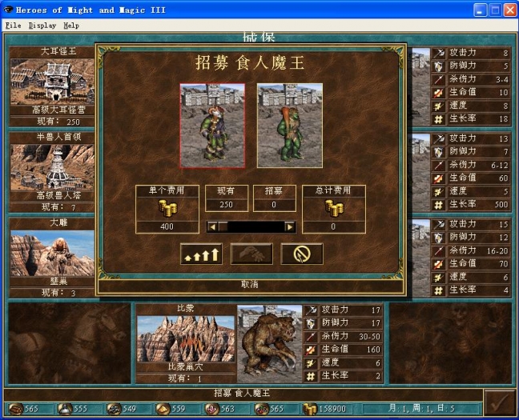Click the 大雕 creature name label
Image resolution: width=519 pixels, height=420 pixels.
click(x=58, y=222)
